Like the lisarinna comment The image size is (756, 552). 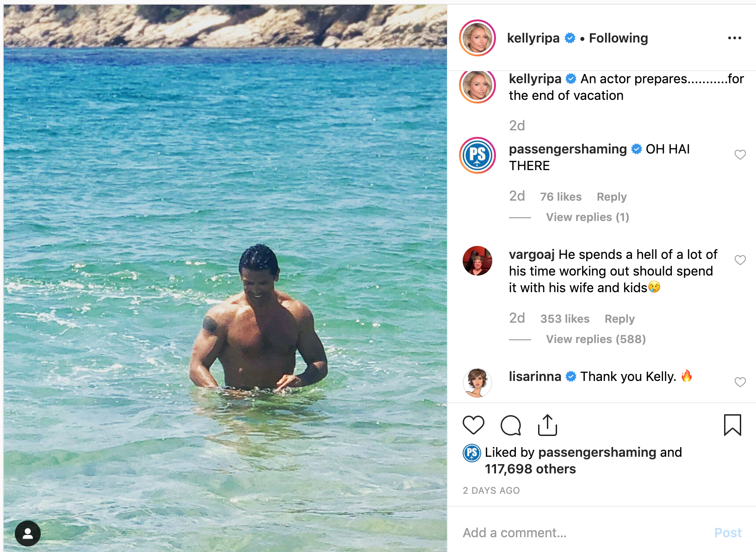[x=740, y=382]
